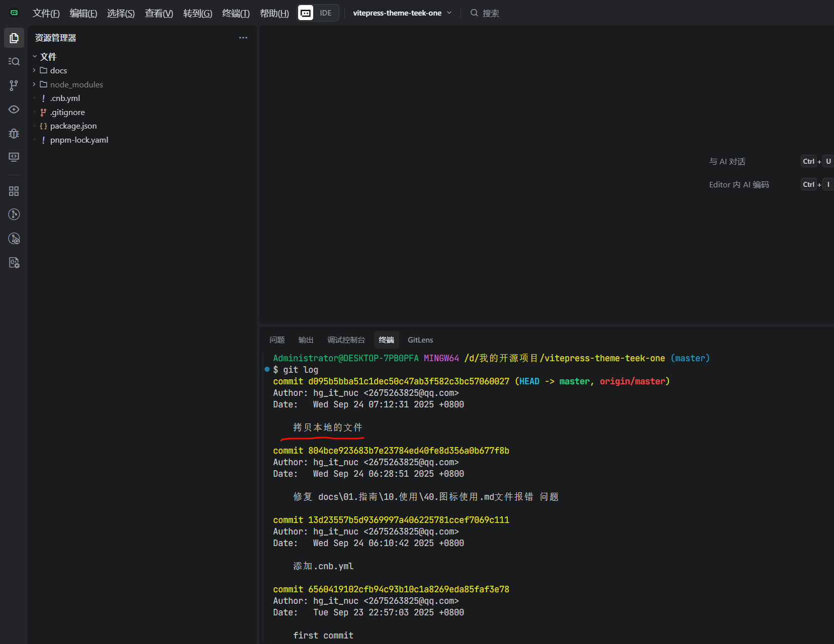Open the vitepress-theme-teek-one project dropdown
The width and height of the screenshot is (834, 644).
coord(402,13)
